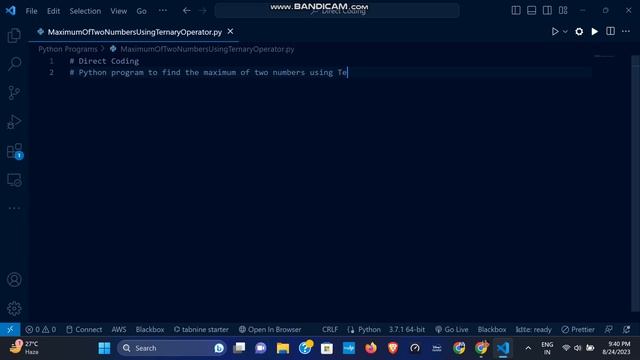This screenshot has height=360, width=640.
Task: Open the feedback icon in status bar
Action: click(x=609, y=329)
